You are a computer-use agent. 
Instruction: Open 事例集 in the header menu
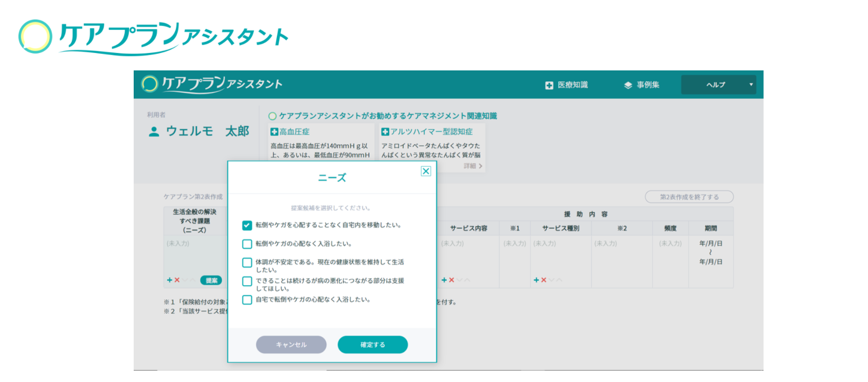pyautogui.click(x=642, y=85)
